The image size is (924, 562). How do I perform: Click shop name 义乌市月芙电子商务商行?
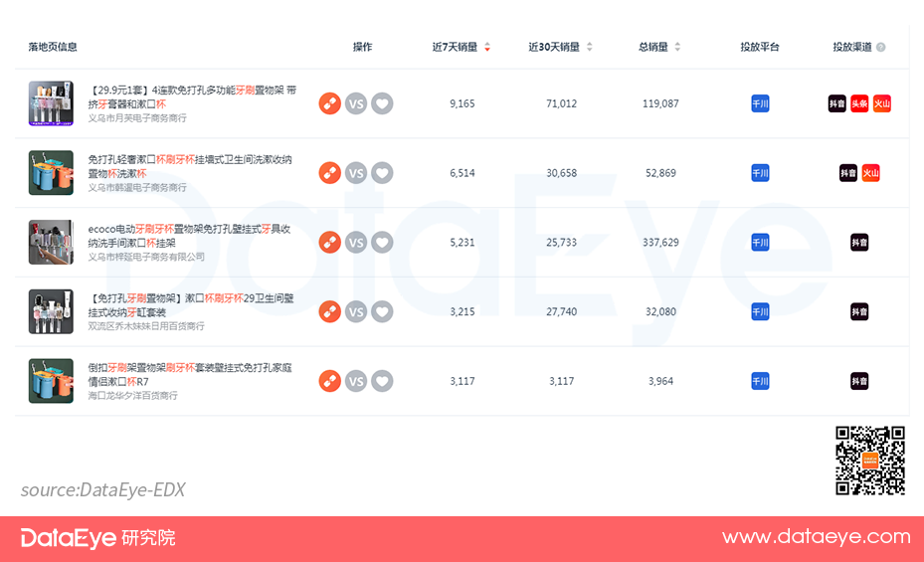[x=137, y=118]
